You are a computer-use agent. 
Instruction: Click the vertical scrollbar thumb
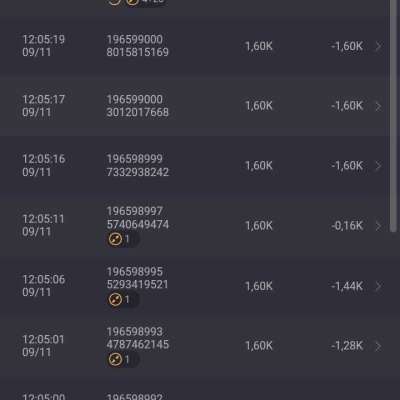393,116
